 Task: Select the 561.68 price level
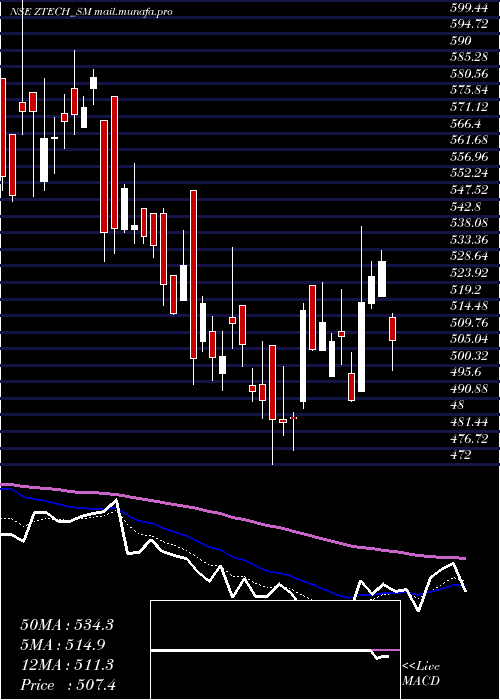(x=468, y=140)
